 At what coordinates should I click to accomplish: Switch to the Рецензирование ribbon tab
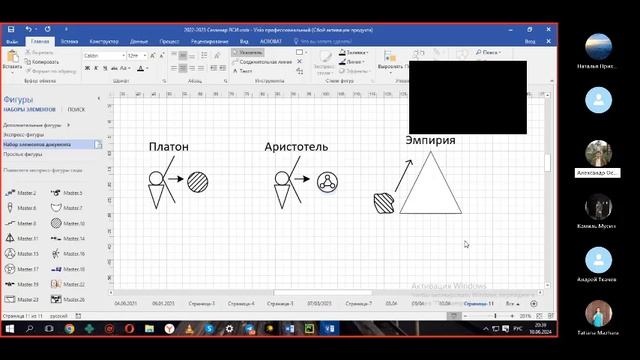(209, 42)
